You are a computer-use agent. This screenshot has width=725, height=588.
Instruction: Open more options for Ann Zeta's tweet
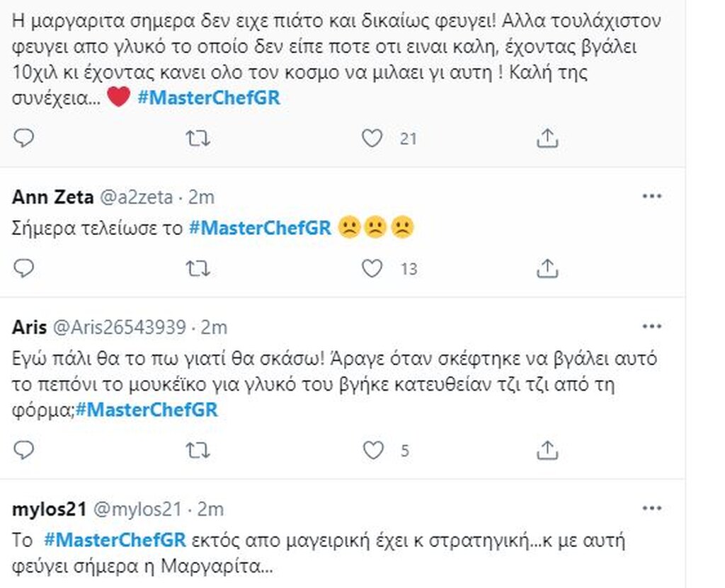click(x=651, y=197)
